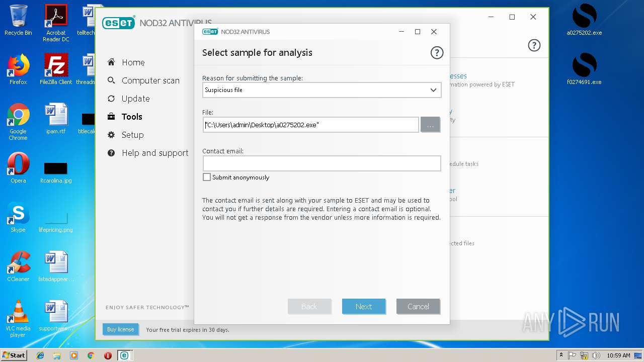This screenshot has width=644, height=362.
Task: Select the Opera desktop icon
Action: (x=18, y=168)
